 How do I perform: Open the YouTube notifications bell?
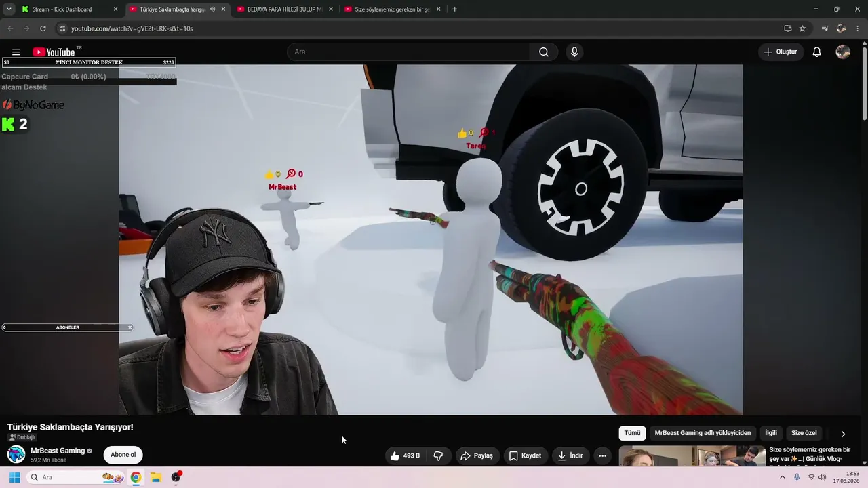[x=817, y=52]
